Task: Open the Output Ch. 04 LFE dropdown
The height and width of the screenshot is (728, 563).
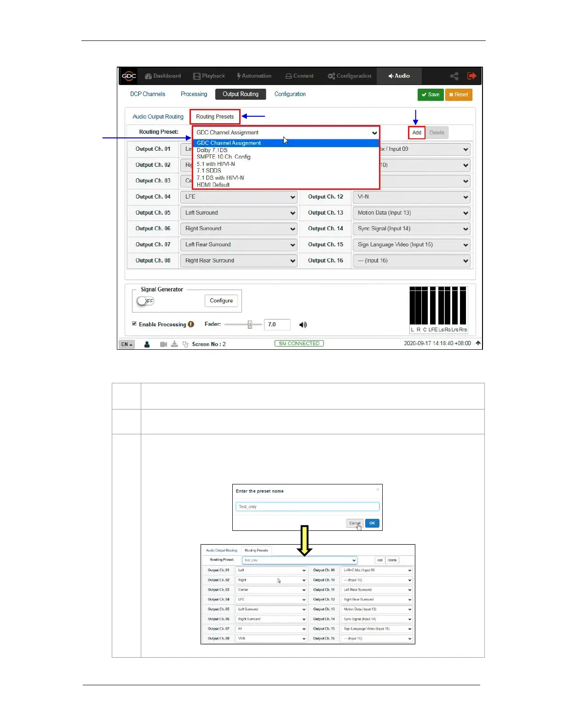Action: [x=239, y=197]
